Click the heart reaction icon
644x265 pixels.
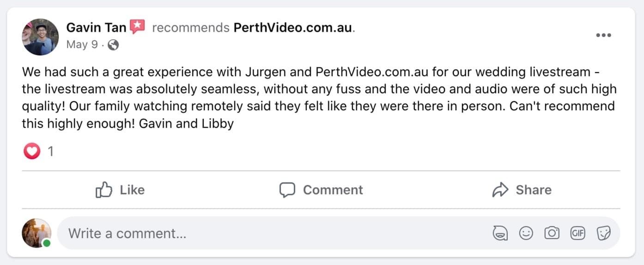(x=31, y=151)
